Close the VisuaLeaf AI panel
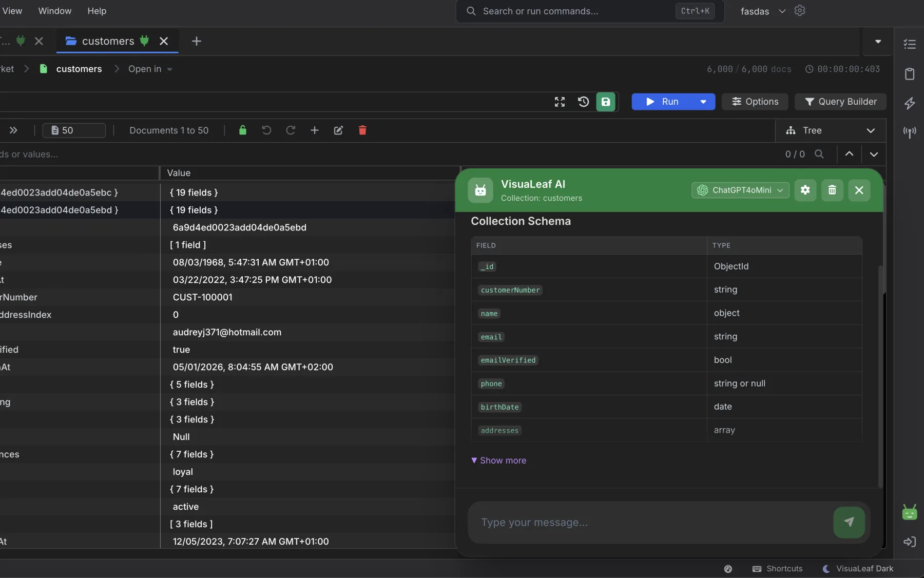924x578 pixels. [x=859, y=190]
